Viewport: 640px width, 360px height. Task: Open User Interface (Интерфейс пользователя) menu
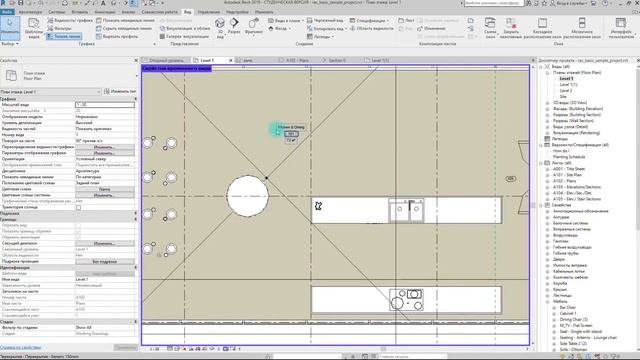pos(621,27)
